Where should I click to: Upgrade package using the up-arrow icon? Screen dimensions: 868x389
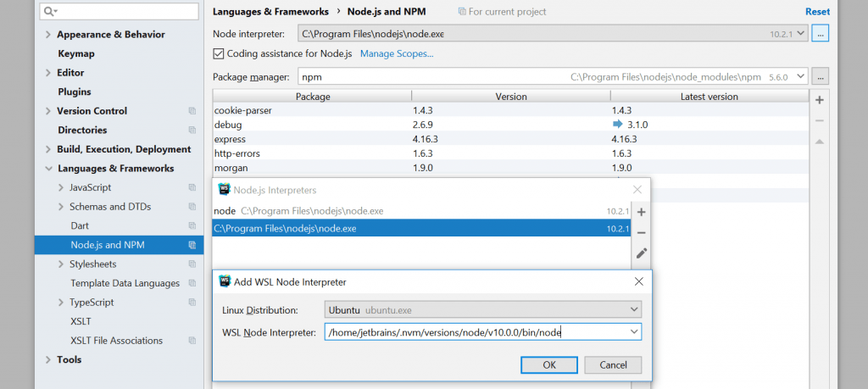[x=820, y=142]
